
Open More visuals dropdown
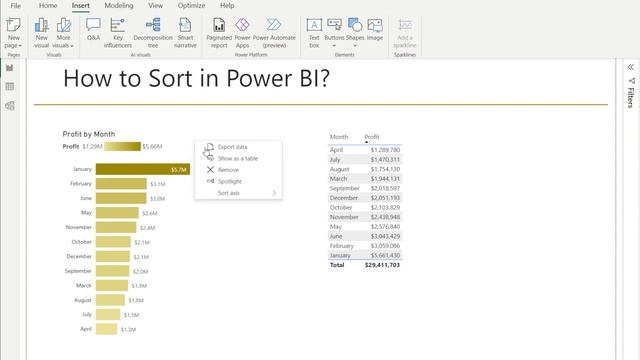63,33
